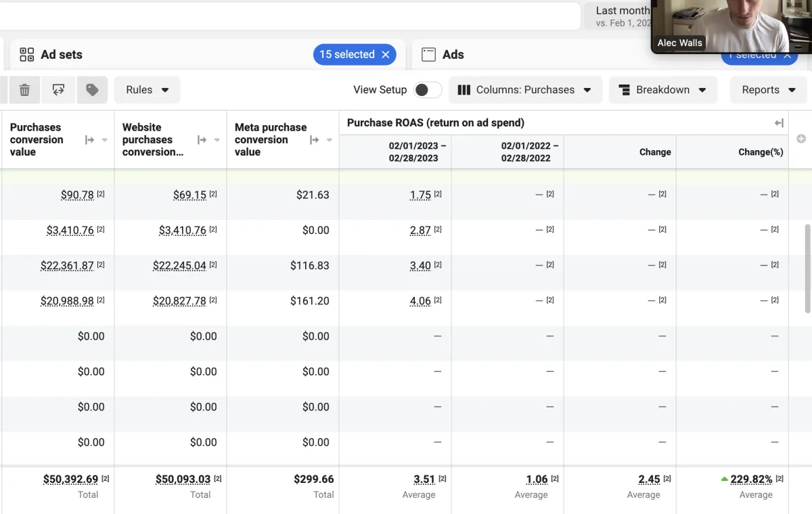Click the Ad sets grid icon
The height and width of the screenshot is (514, 812).
click(x=26, y=55)
